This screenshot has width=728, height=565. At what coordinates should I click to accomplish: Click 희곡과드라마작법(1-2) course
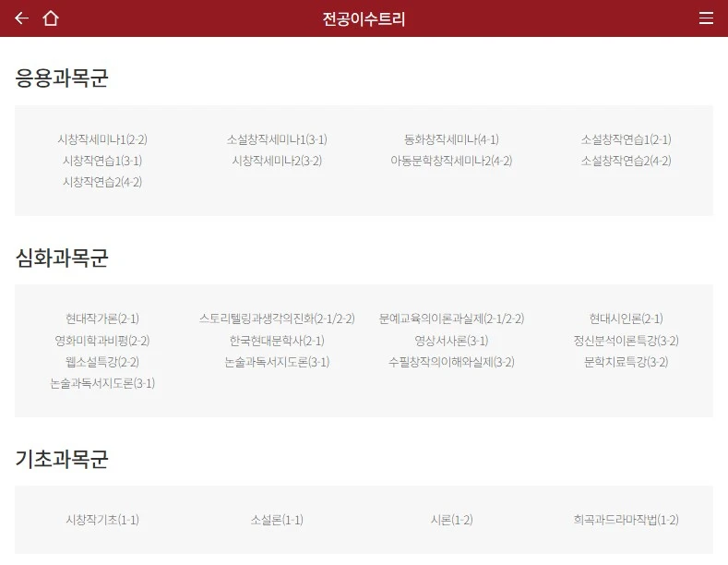[x=626, y=520]
